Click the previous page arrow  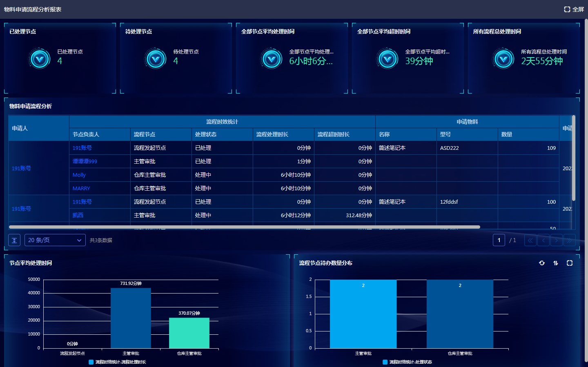543,240
